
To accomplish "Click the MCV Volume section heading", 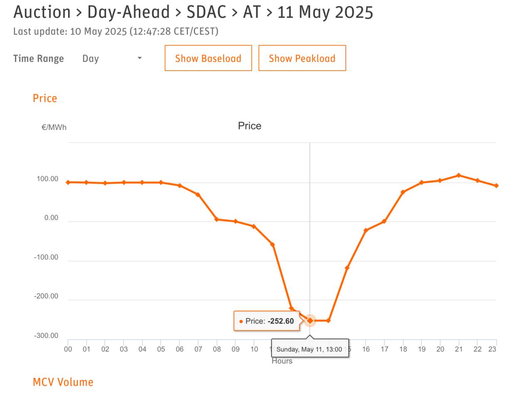I will click(x=63, y=382).
